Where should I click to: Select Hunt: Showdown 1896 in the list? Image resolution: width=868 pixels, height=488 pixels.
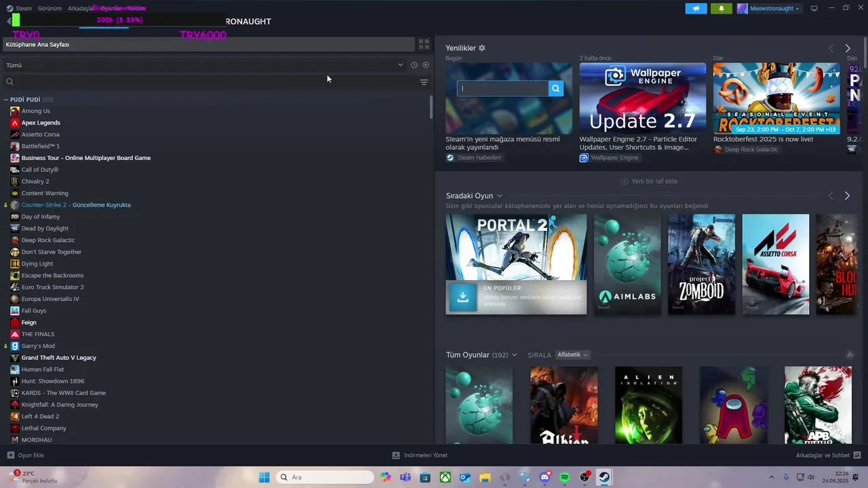tap(53, 381)
